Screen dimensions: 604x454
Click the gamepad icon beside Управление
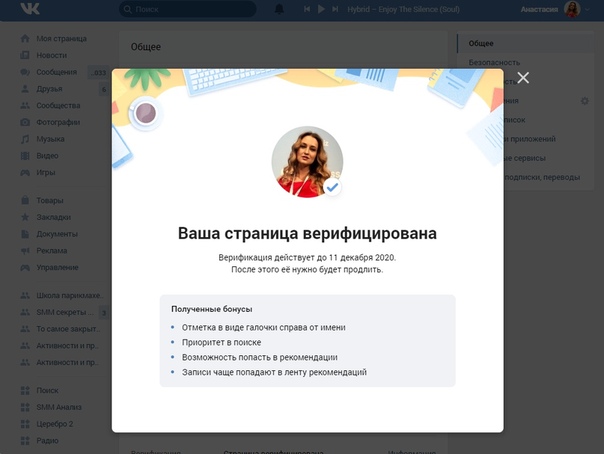click(25, 268)
